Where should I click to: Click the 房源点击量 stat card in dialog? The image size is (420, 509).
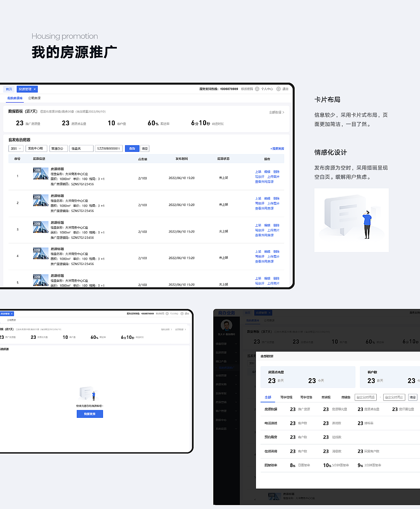click(308, 377)
